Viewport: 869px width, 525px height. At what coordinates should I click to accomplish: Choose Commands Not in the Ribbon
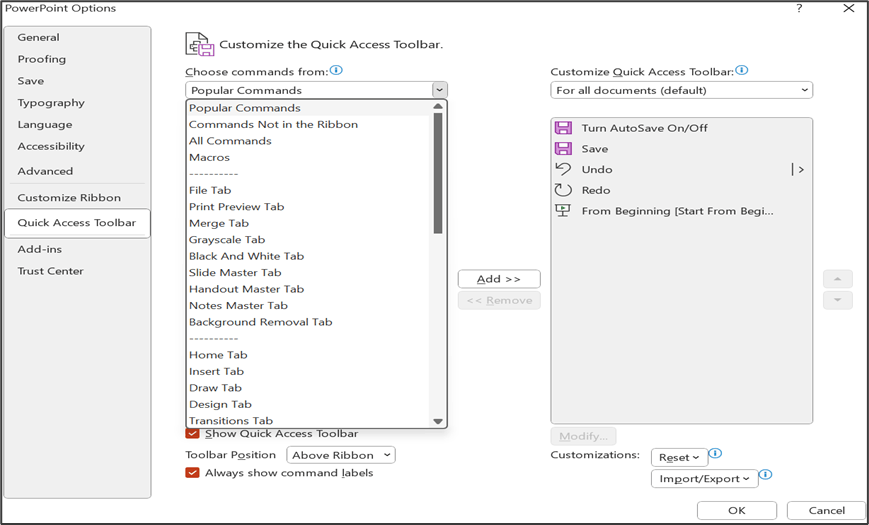tap(308, 124)
